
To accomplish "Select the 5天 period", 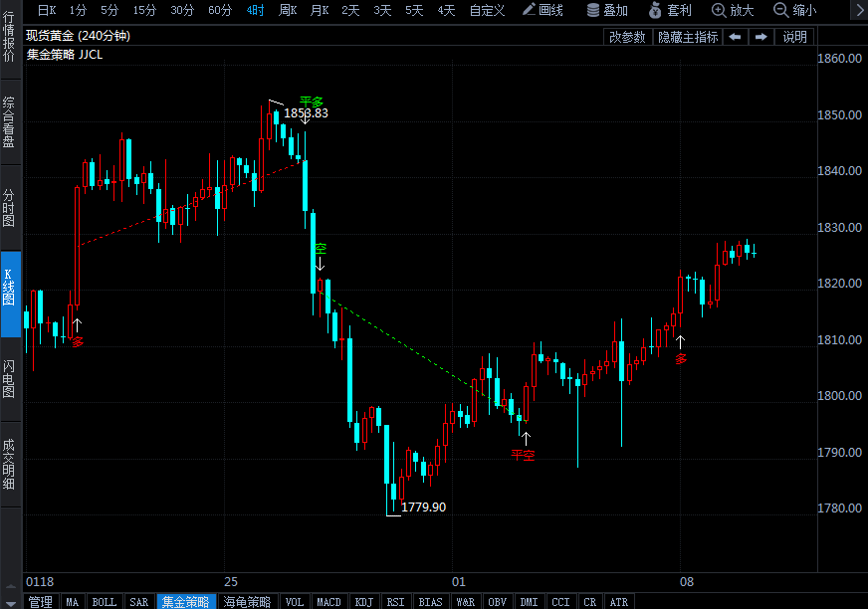I will pos(414,10).
